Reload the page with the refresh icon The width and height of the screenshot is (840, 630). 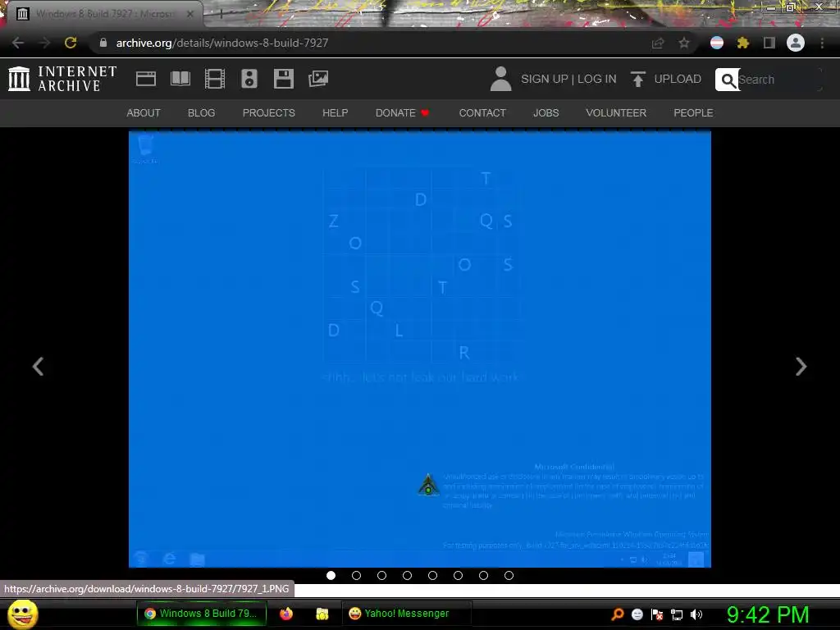click(71, 43)
